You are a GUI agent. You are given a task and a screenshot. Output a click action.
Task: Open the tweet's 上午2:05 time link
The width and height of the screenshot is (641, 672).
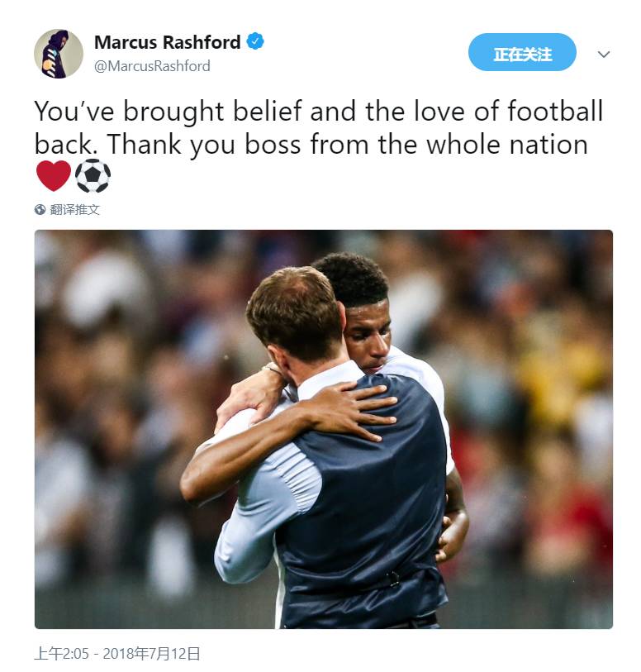click(62, 654)
